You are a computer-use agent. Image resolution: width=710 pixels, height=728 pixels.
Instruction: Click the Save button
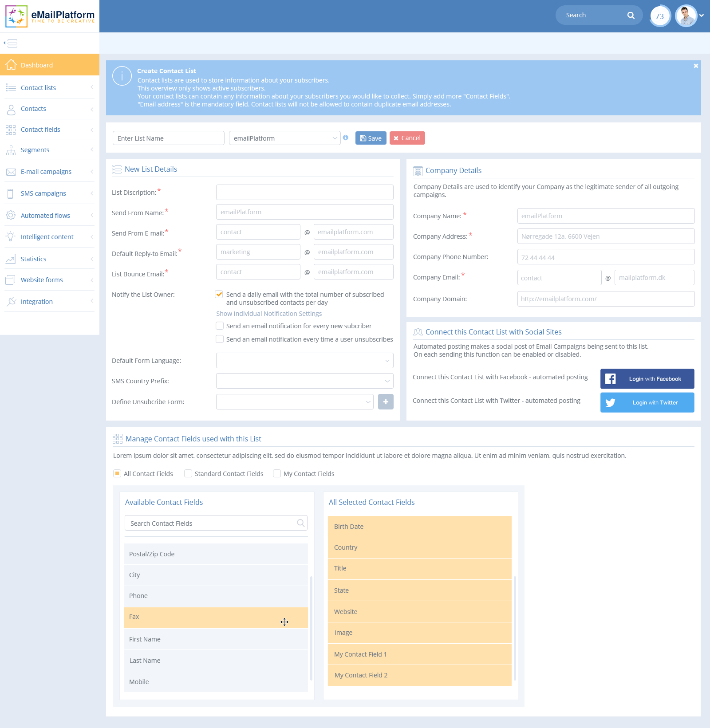coord(371,138)
